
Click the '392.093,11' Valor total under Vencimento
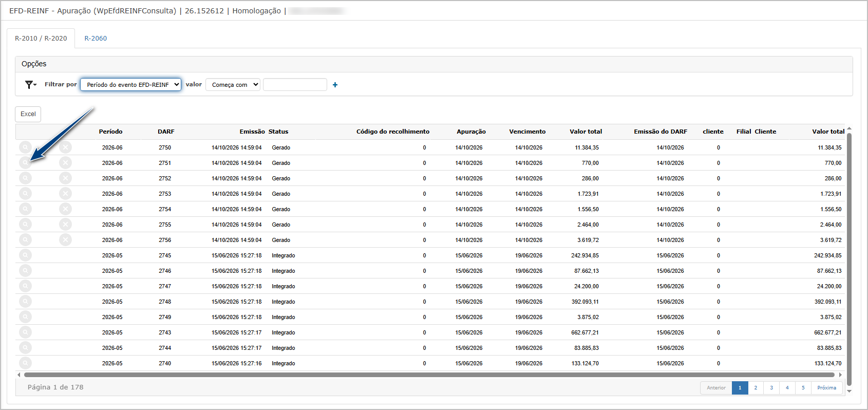[x=585, y=302]
